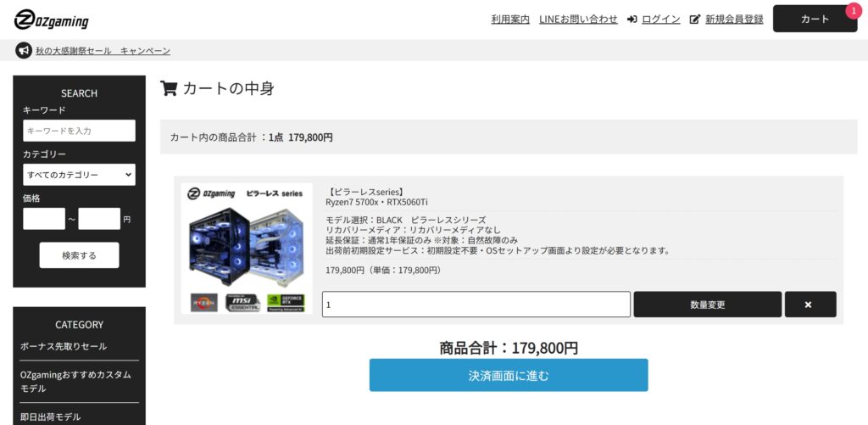Select 即日出荷モデル category

click(x=50, y=417)
